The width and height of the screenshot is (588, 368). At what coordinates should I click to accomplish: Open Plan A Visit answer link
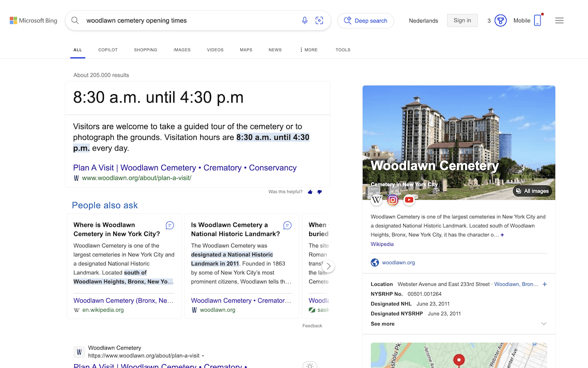point(185,167)
